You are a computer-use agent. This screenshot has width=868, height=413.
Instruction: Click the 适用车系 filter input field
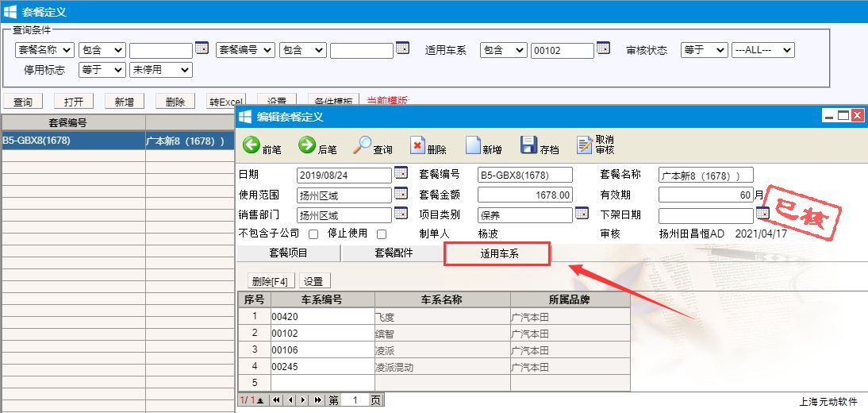coord(562,50)
